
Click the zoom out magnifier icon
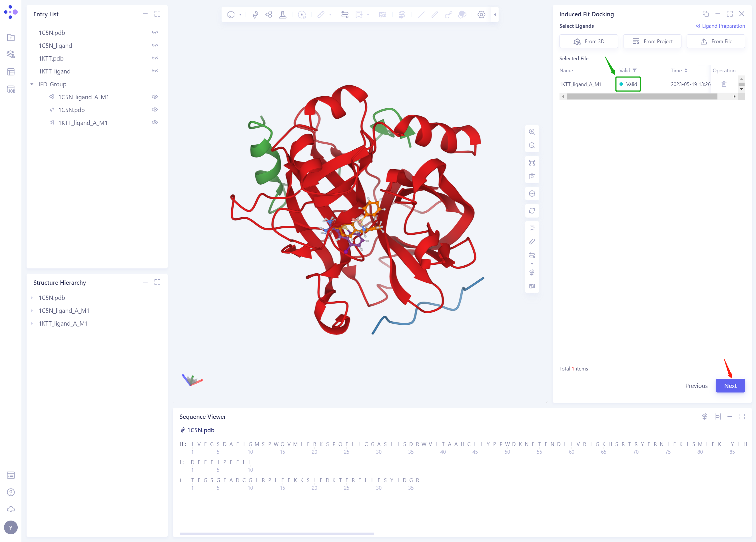[x=532, y=146]
